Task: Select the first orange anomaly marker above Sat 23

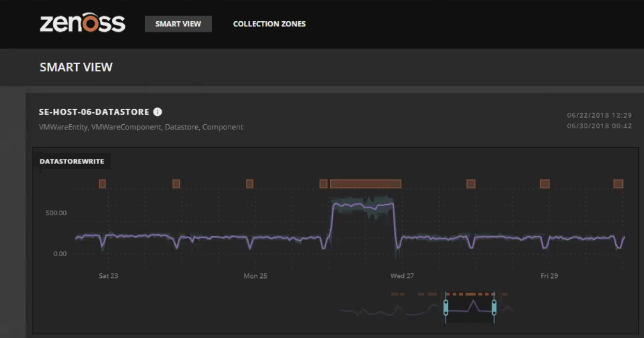Action: 103,184
